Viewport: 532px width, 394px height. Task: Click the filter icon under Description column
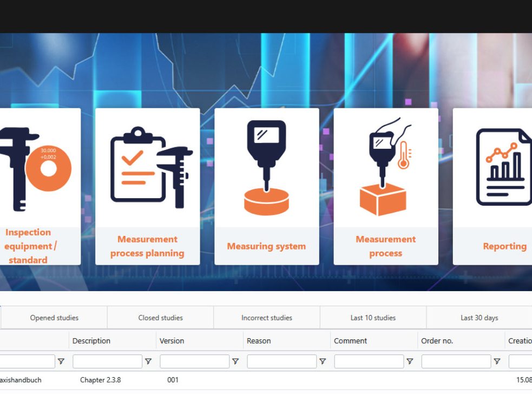(148, 362)
